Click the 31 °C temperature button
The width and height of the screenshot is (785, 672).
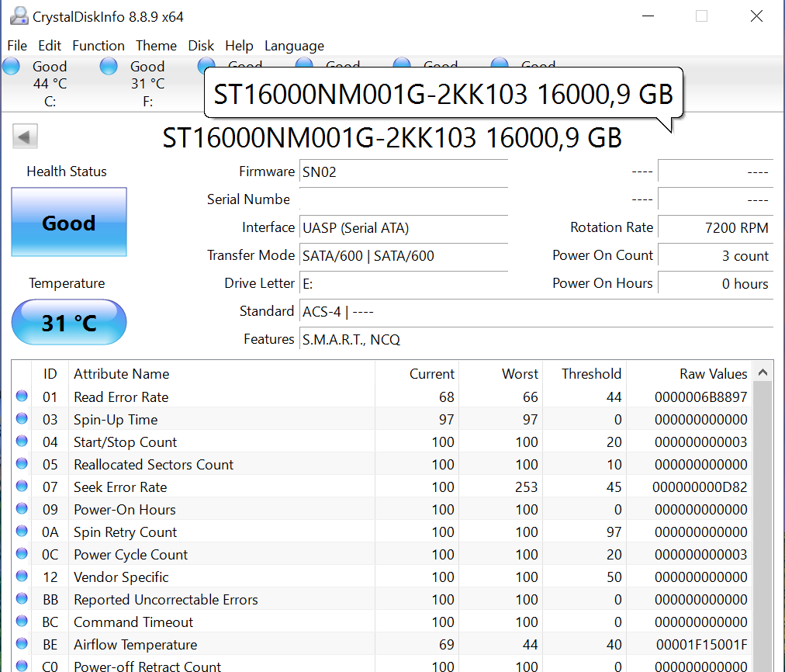[x=69, y=323]
